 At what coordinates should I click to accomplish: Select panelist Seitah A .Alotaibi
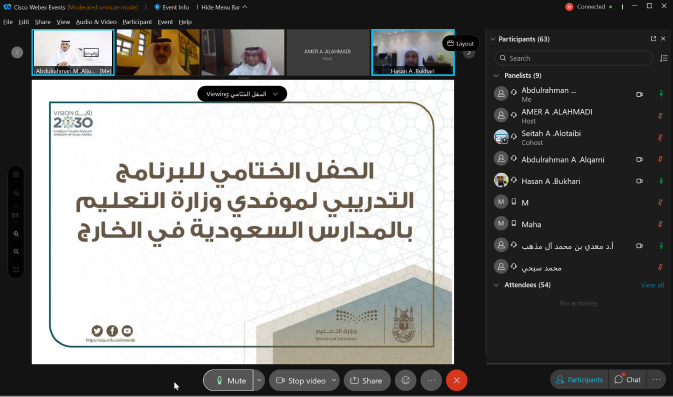579,137
